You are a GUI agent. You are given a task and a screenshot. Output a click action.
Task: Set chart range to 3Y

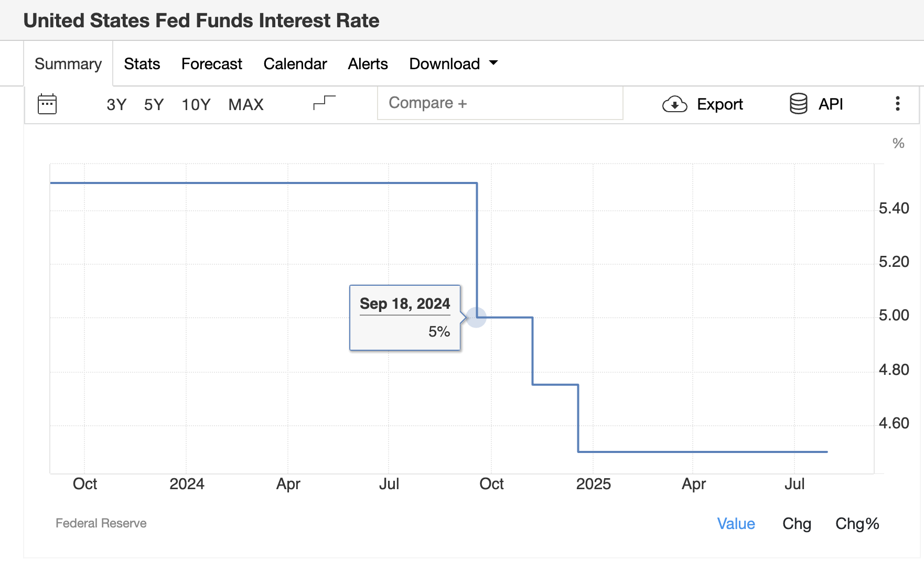point(116,104)
